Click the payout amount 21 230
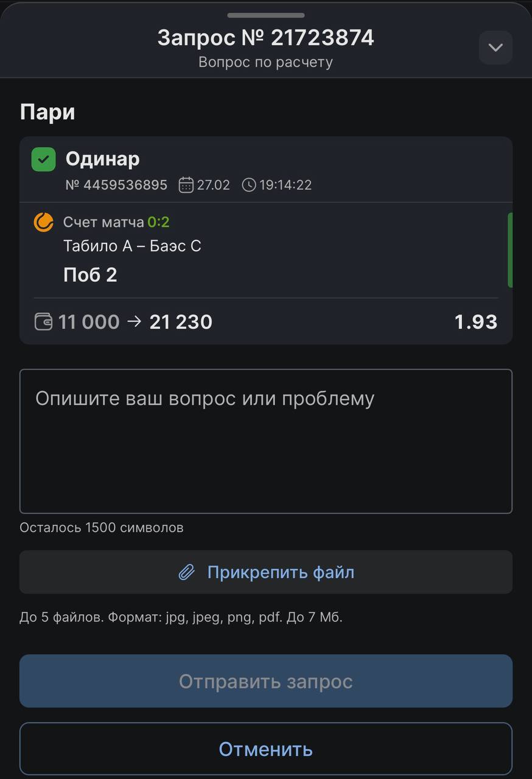Screen dimensions: 532x779 [x=181, y=322]
